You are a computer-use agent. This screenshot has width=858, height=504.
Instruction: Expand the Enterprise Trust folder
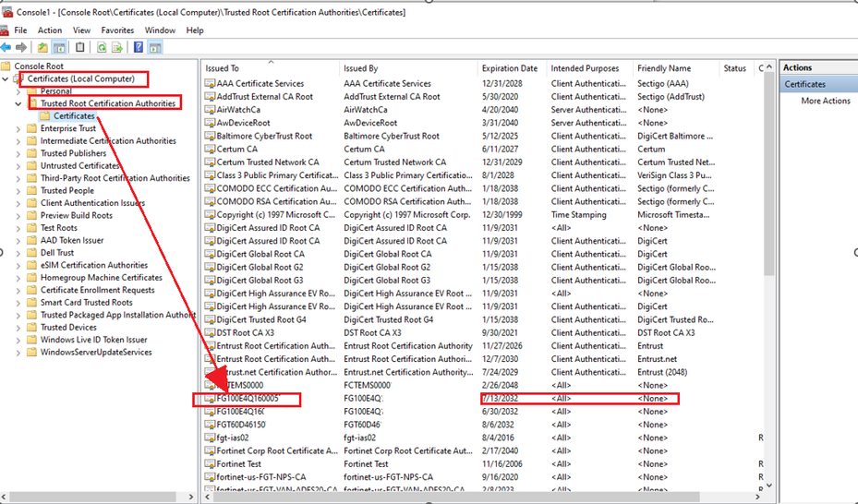19,129
